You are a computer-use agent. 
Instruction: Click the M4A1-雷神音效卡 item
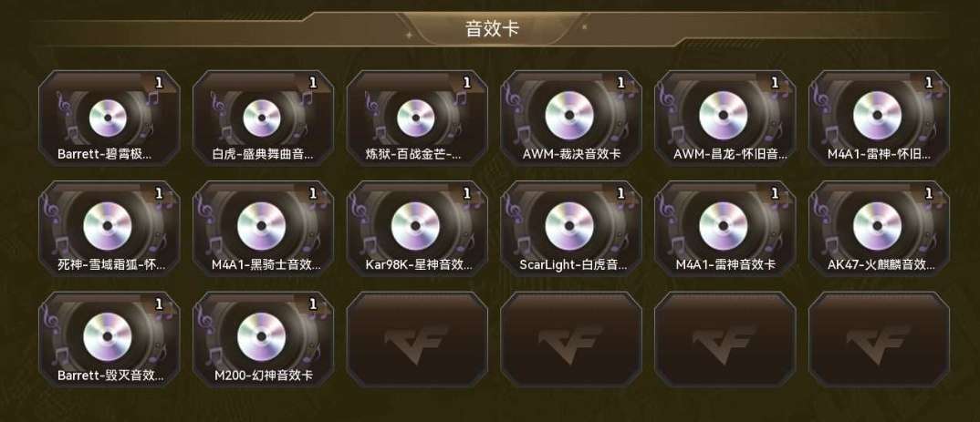pos(725,229)
